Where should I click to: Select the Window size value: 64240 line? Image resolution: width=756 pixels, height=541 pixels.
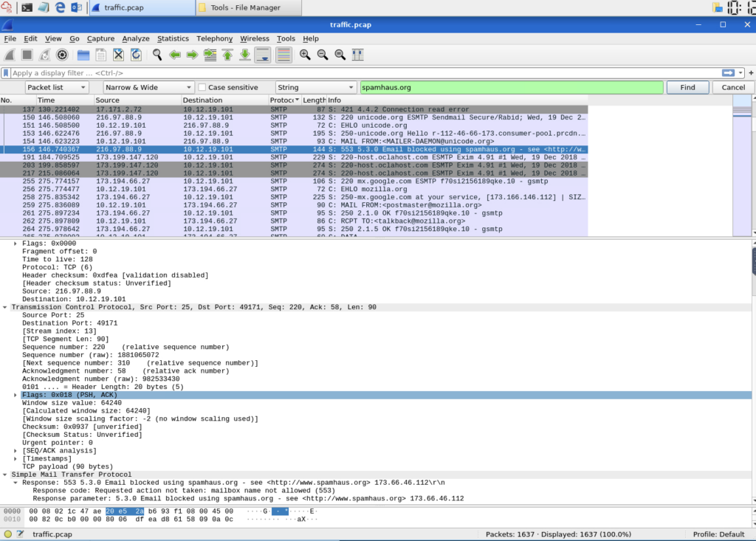72,403
